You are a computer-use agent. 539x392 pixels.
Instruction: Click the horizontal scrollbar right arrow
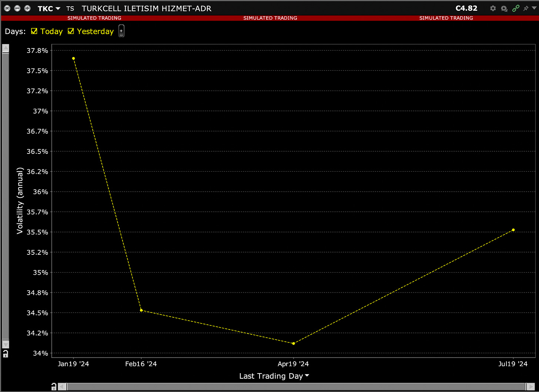click(x=530, y=387)
